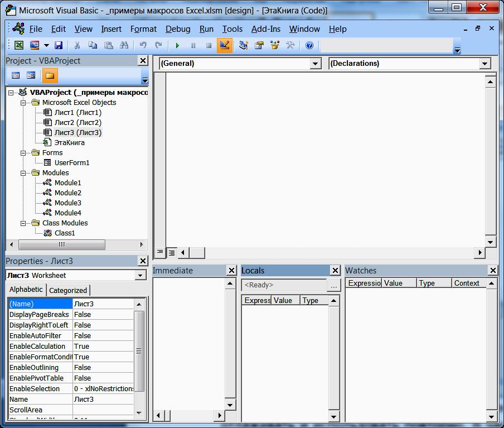Select the EnableCalculation property row
Screen dimensions: 504x428
71,347
